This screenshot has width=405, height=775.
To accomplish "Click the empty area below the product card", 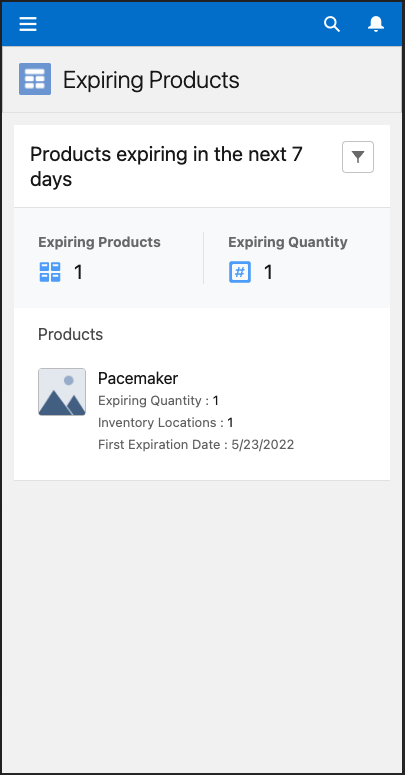I will coord(202,623).
